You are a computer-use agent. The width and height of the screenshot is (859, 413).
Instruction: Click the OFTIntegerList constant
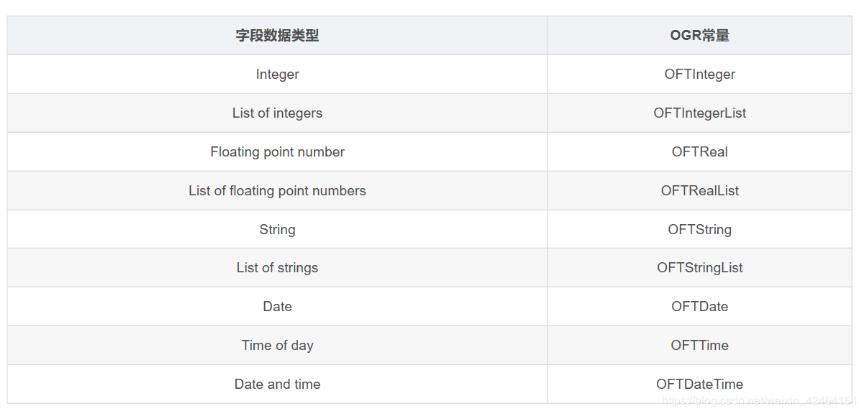(699, 113)
